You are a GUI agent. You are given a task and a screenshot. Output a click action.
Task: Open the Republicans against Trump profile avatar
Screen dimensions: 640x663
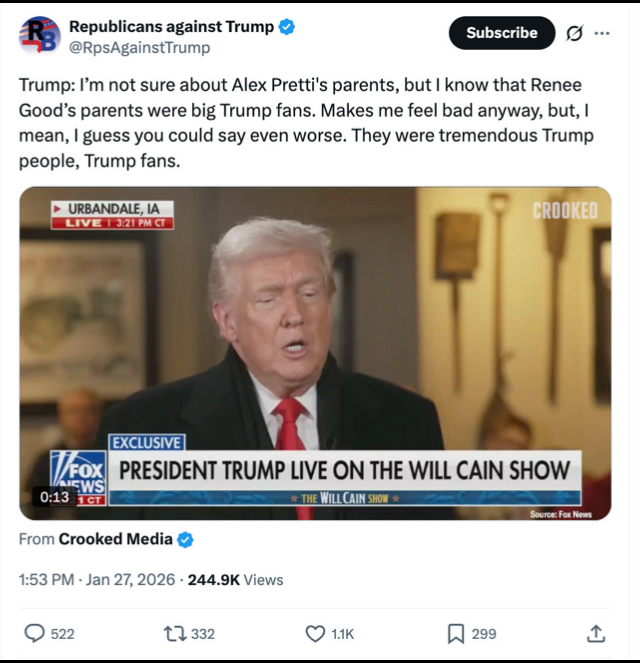tap(40, 36)
